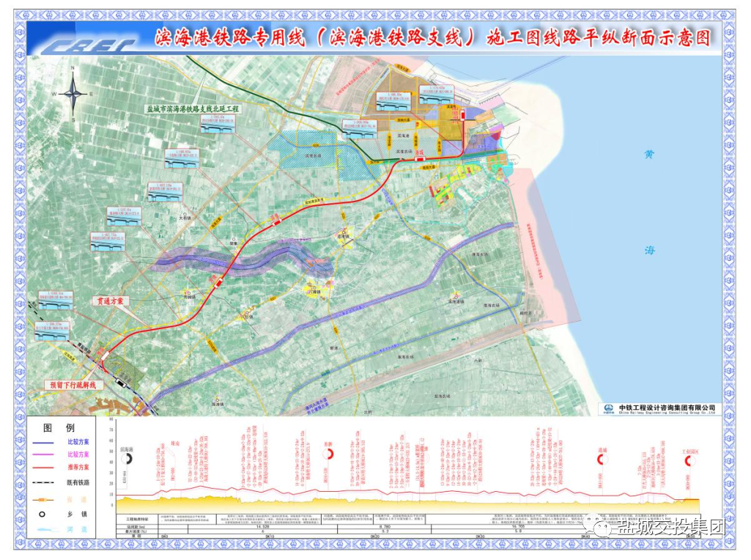Click the 既有铁路 dashed line legend entry
751x560 pixels.
click(42, 482)
